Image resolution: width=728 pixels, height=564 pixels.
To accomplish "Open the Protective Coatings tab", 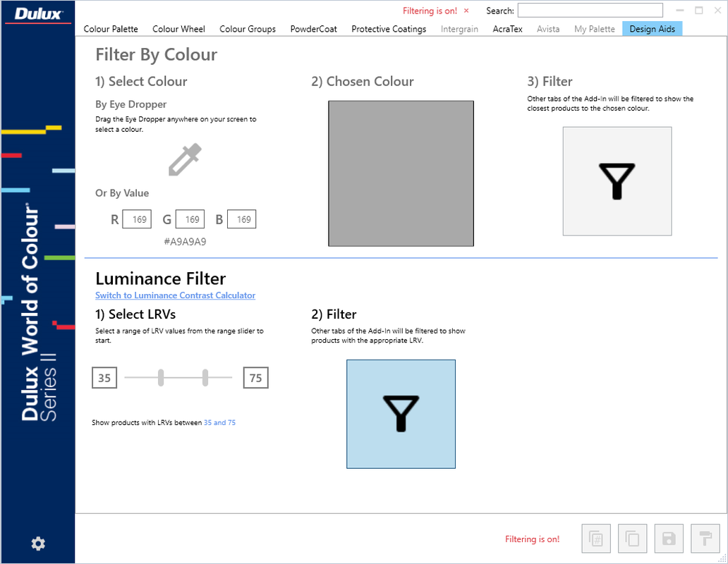I will pos(389,29).
